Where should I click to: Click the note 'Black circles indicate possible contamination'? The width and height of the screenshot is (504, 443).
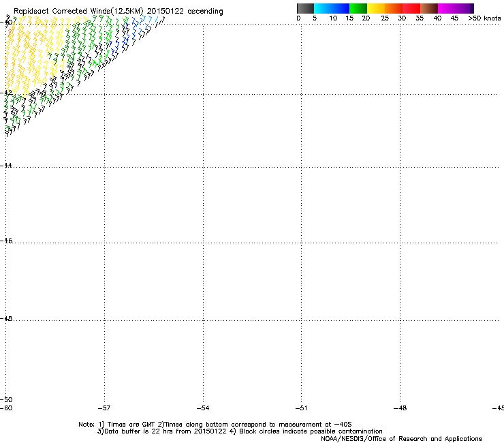(x=311, y=431)
